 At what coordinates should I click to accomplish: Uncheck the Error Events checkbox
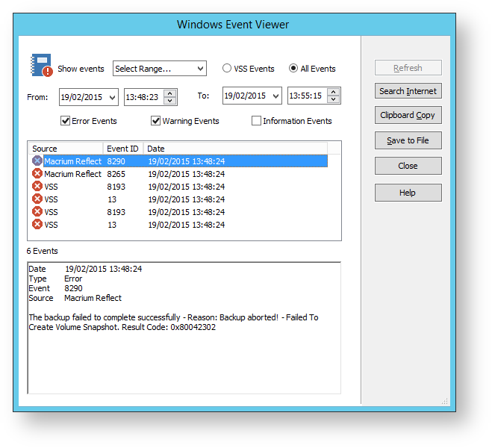pos(65,121)
